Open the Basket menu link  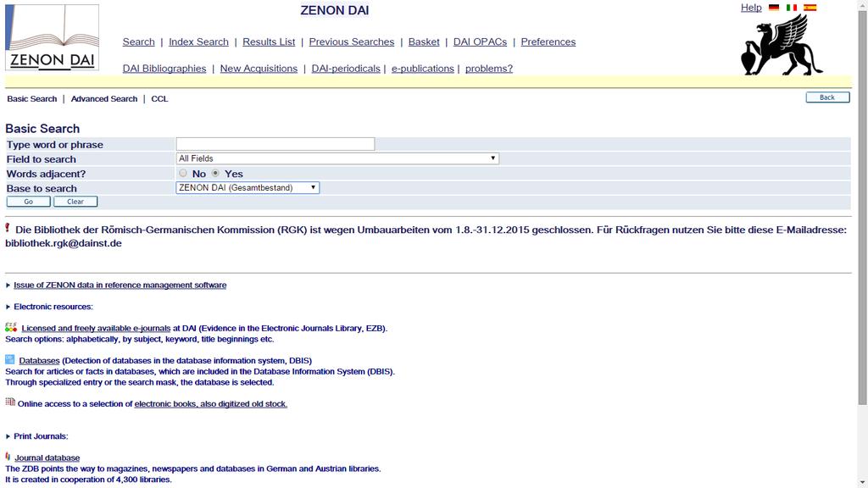click(424, 42)
